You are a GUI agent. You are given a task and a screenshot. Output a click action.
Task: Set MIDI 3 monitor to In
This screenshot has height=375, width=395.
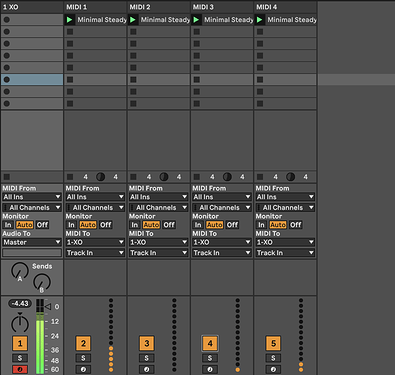click(x=198, y=225)
